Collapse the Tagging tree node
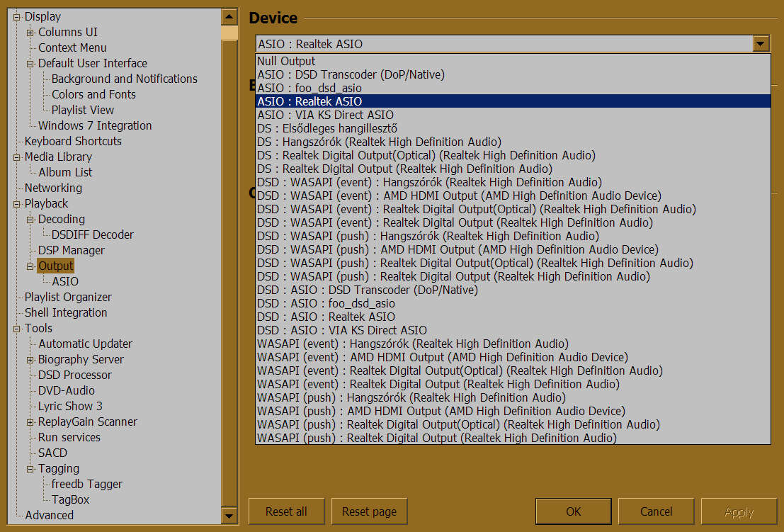Viewport: 784px width, 532px height. pyautogui.click(x=30, y=469)
